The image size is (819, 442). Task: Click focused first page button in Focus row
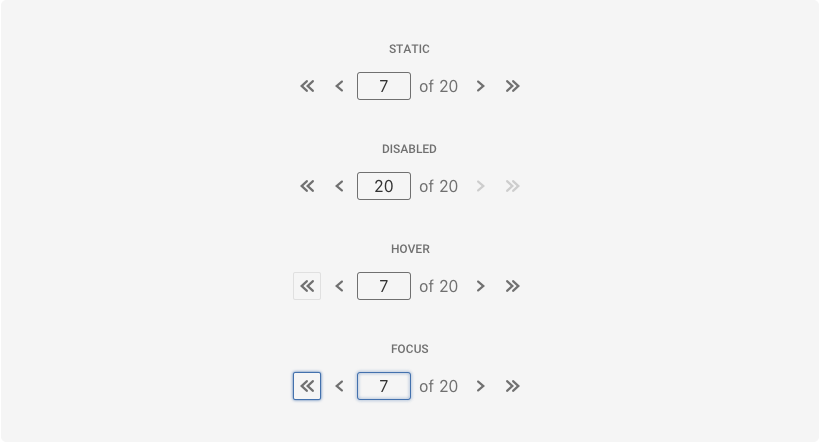(307, 386)
